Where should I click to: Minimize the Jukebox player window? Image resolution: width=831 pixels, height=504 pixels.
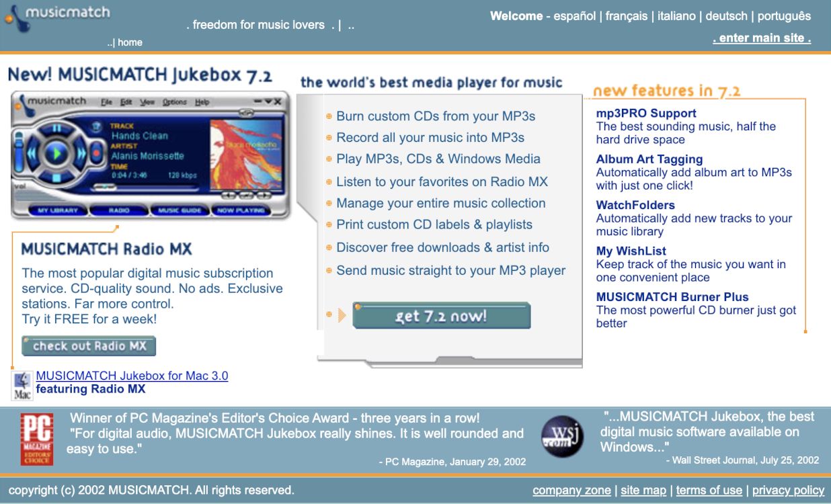(258, 101)
